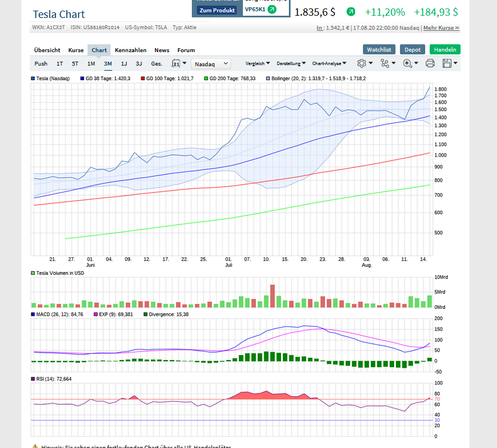497x448 pixels.
Task: Click the save floppy disk icon
Action: pyautogui.click(x=447, y=63)
